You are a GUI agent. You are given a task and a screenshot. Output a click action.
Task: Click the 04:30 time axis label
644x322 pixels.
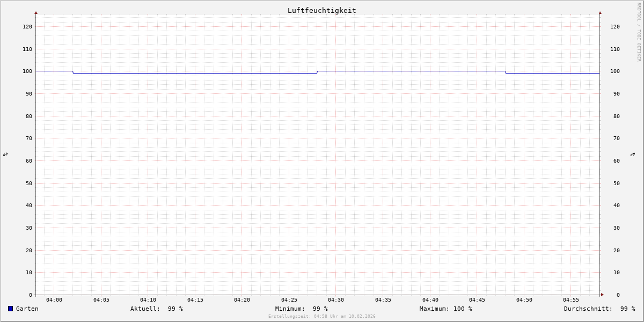[x=336, y=299]
